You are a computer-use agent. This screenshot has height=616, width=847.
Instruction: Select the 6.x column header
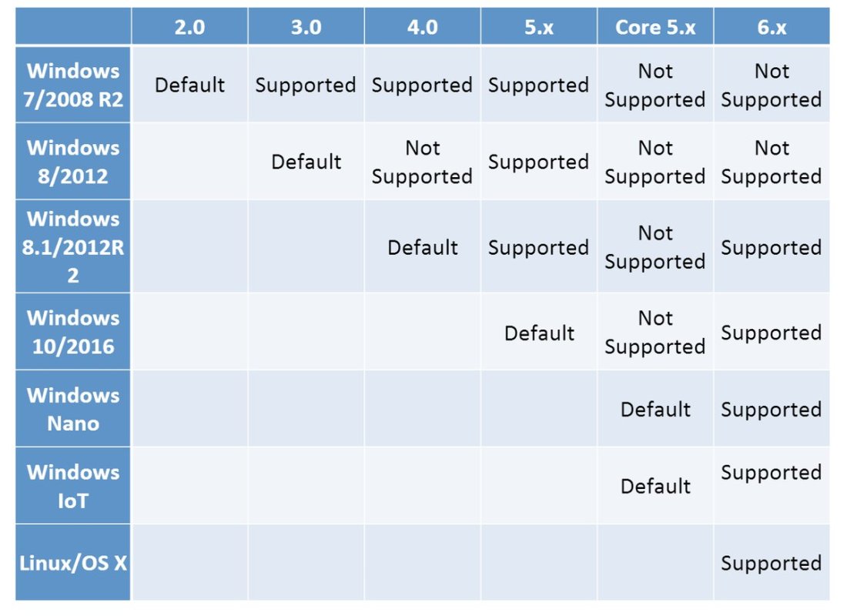pos(772,27)
